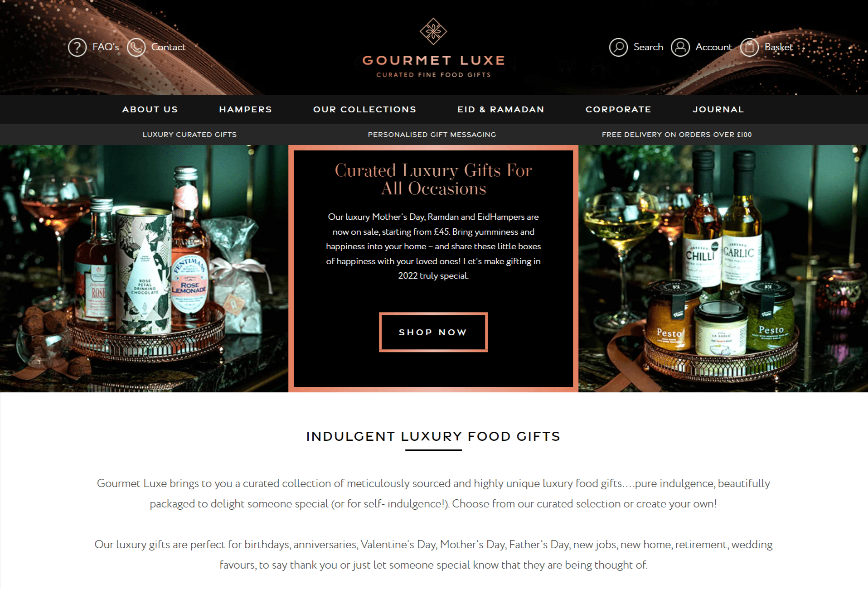Click the Gourmet Luxe diamond logo

pyautogui.click(x=433, y=31)
